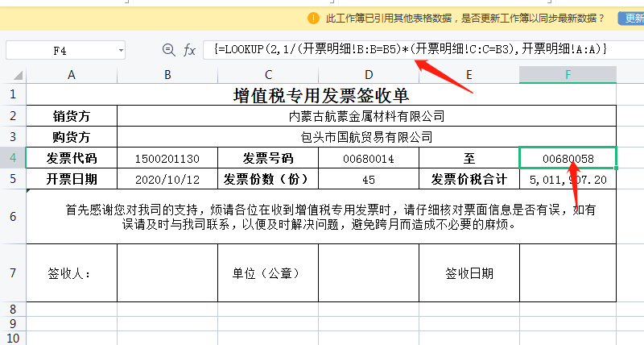Select row 9 header
The width and height of the screenshot is (644, 345).
tap(13, 323)
